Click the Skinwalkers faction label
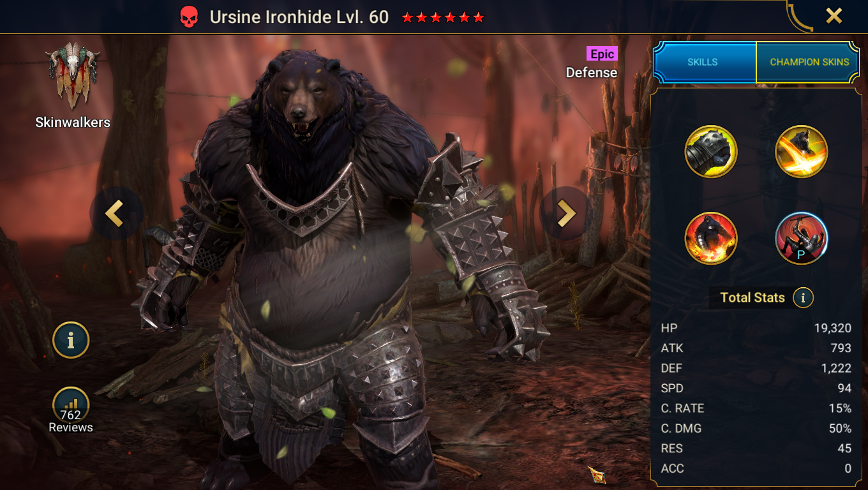 [73, 122]
